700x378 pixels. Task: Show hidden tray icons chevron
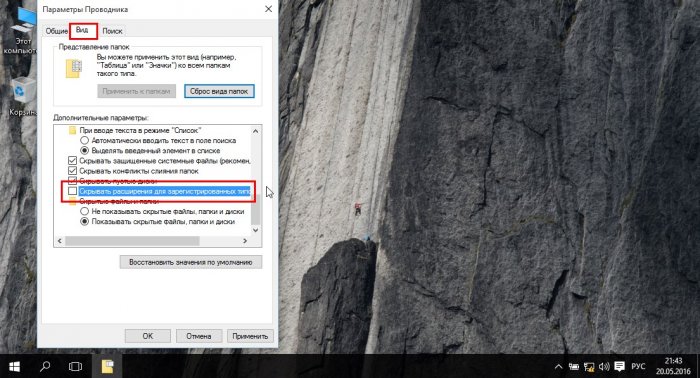[x=558, y=367]
